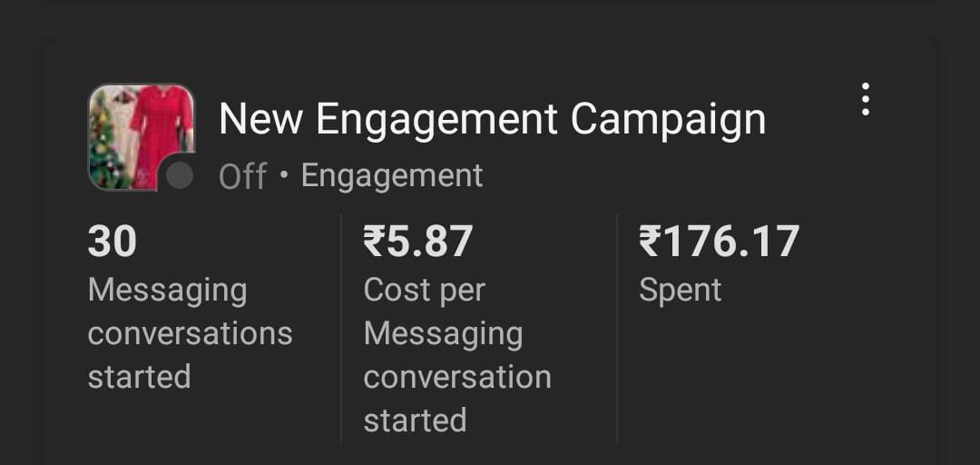Tap the ₹5.87 cost value
Image resolution: width=980 pixels, height=465 pixels.
point(417,242)
